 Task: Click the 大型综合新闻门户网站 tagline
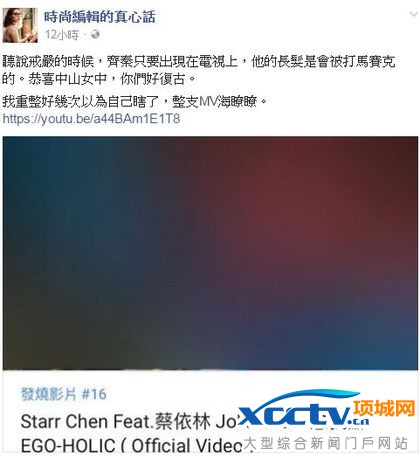[326, 443]
